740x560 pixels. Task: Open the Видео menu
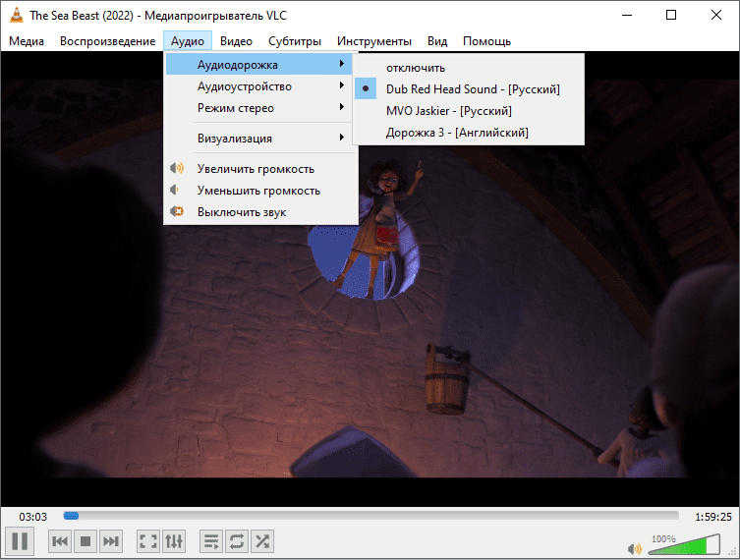(236, 41)
